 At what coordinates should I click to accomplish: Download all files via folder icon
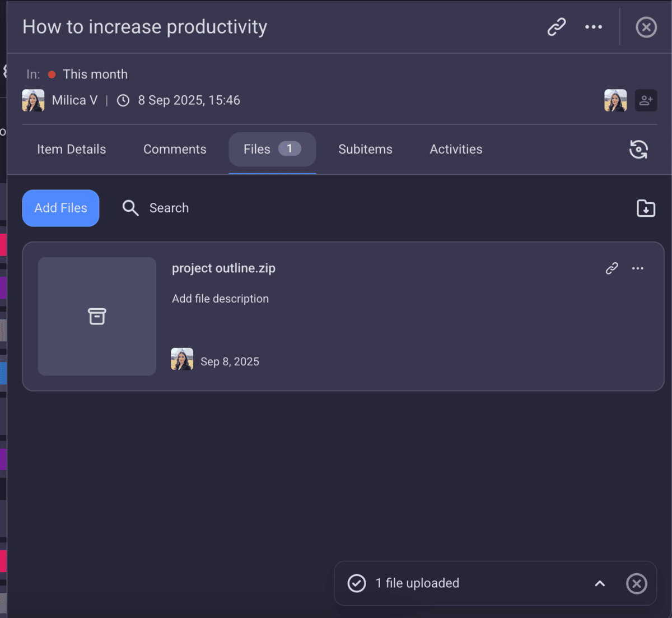click(646, 208)
